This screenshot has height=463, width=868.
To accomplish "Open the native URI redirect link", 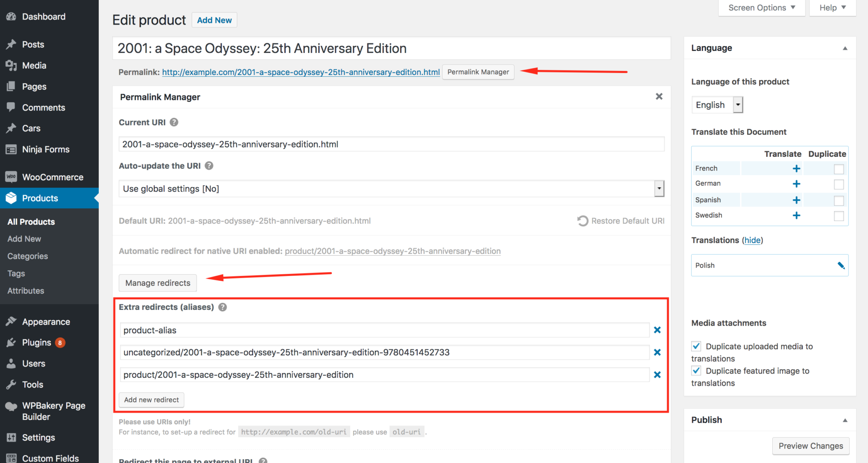I will tap(392, 251).
